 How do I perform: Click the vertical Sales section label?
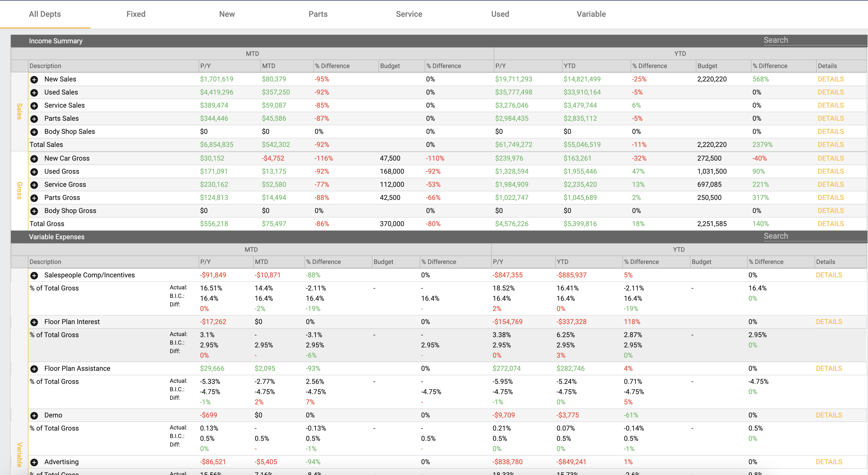pos(20,111)
